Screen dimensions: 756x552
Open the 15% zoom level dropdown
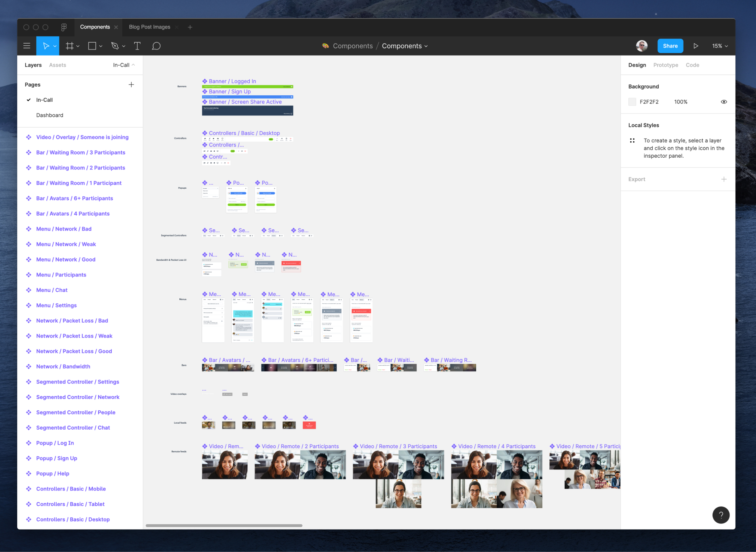[719, 46]
